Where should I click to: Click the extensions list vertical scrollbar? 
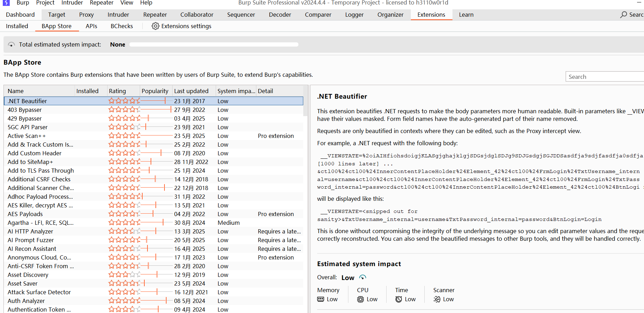tap(305, 101)
